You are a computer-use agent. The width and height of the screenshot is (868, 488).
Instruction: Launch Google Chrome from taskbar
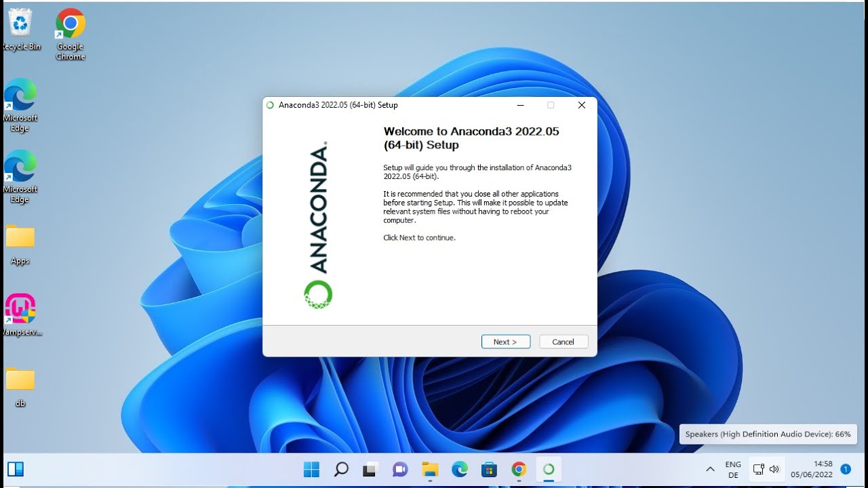pos(519,469)
